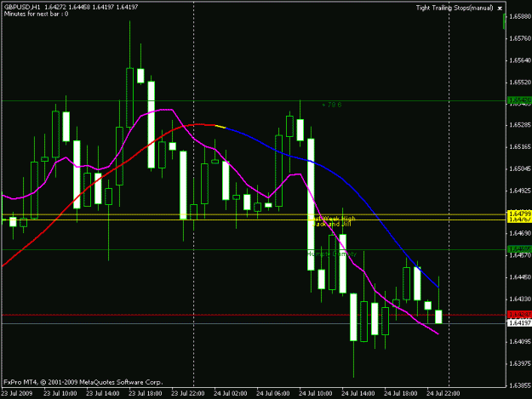The image size is (532, 399).
Task: Click the 1.65045 price scale value
Action: pos(520,168)
